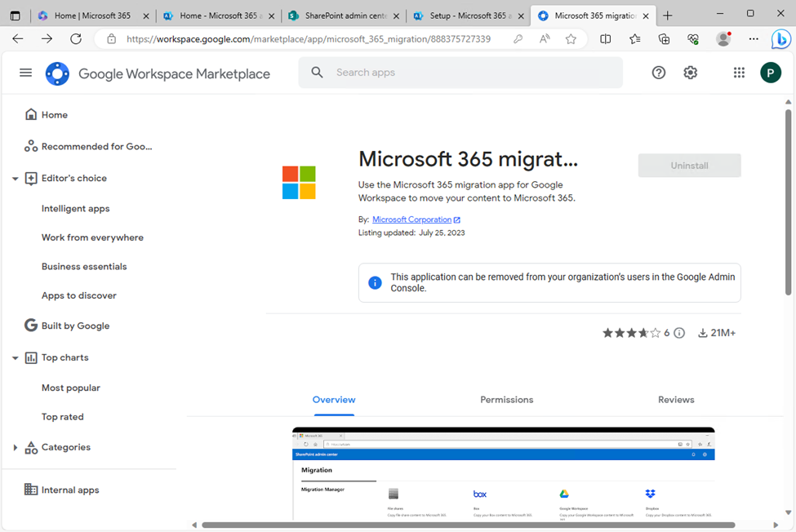Click the browser address bar URL
This screenshot has height=532, width=796.
tap(308, 39)
